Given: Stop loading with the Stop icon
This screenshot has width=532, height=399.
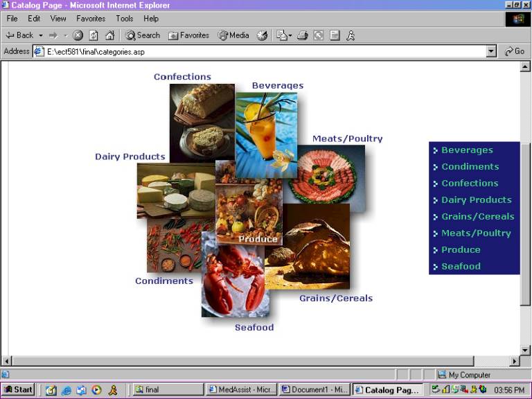Looking at the screenshot, I should coord(78,35).
